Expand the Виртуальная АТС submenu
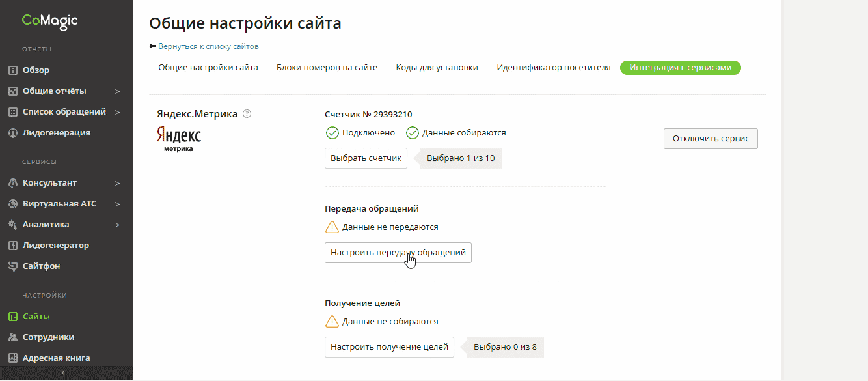Viewport: 868px width, 381px height. pos(118,204)
